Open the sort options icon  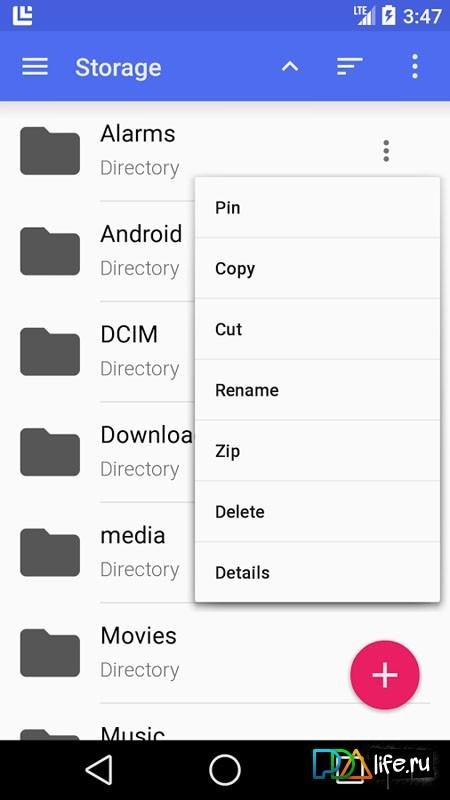tap(349, 67)
